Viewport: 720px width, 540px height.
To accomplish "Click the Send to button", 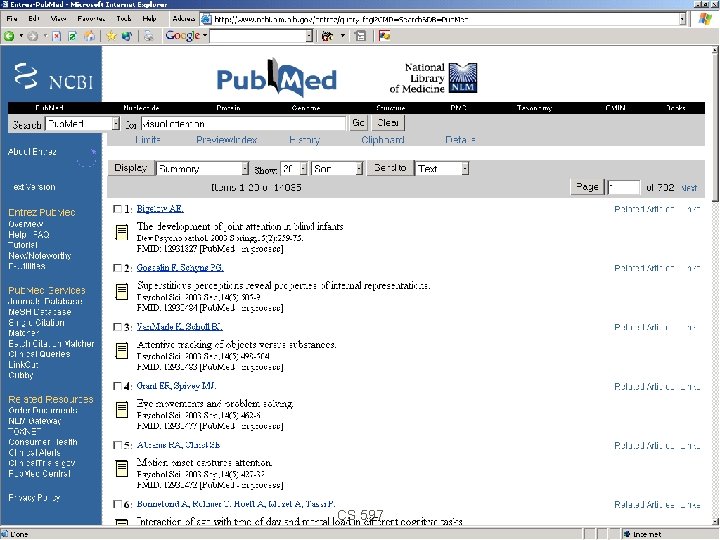I will point(390,168).
